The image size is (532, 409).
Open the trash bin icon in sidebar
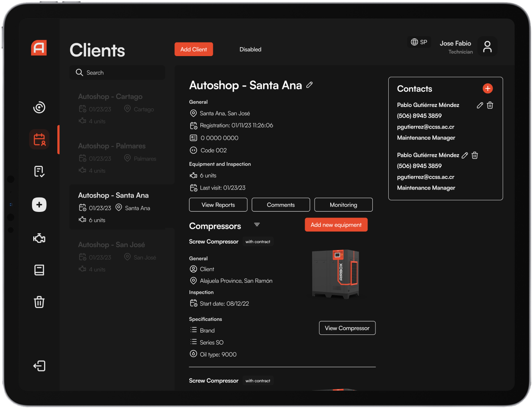coord(39,302)
